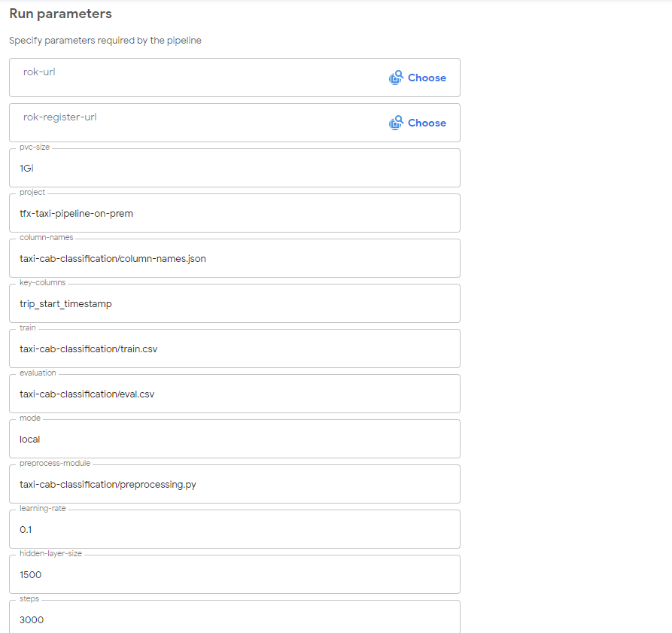Edit the pvc-size field showing 1Gi
The width and height of the screenshot is (672, 633).
[x=235, y=168]
